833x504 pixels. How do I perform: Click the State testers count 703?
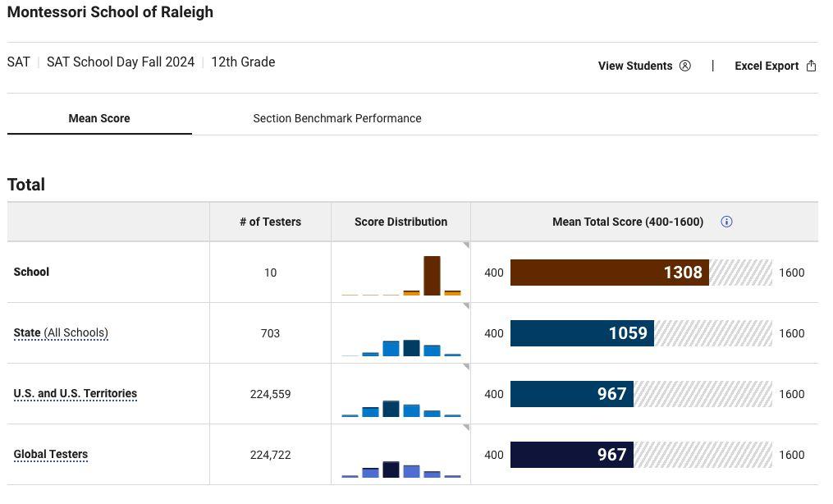point(270,333)
